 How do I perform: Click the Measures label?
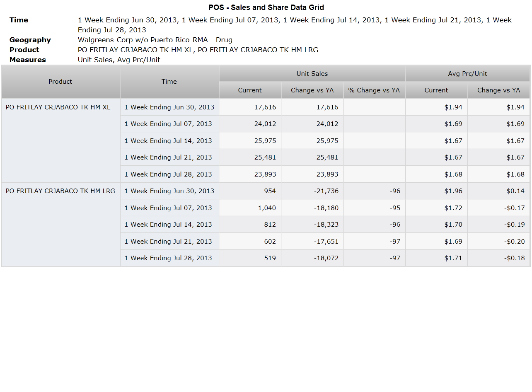[x=28, y=60]
